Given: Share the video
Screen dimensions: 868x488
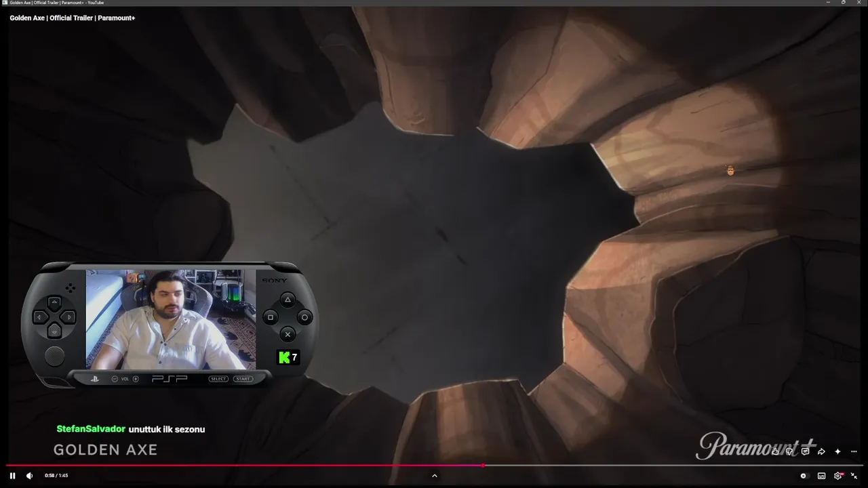Looking at the screenshot, I should [821, 451].
